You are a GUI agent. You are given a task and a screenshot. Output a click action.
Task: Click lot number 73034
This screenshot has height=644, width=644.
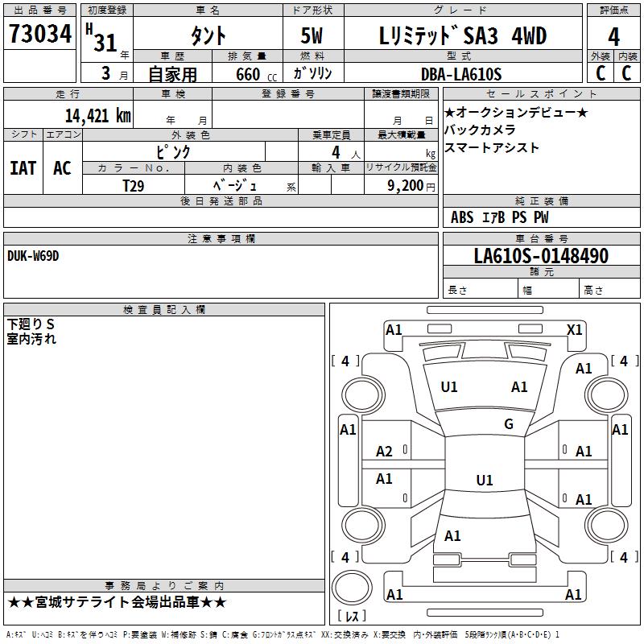39,34
